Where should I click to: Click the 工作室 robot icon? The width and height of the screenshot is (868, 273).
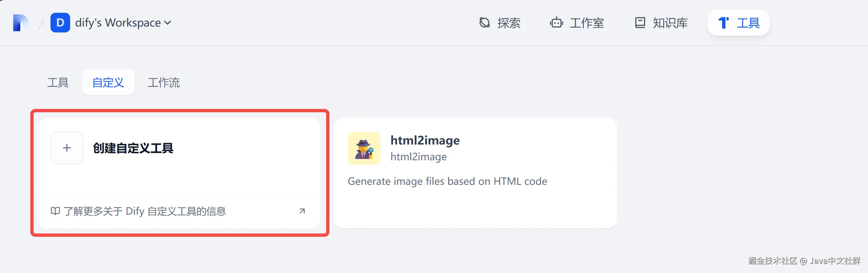click(x=556, y=23)
